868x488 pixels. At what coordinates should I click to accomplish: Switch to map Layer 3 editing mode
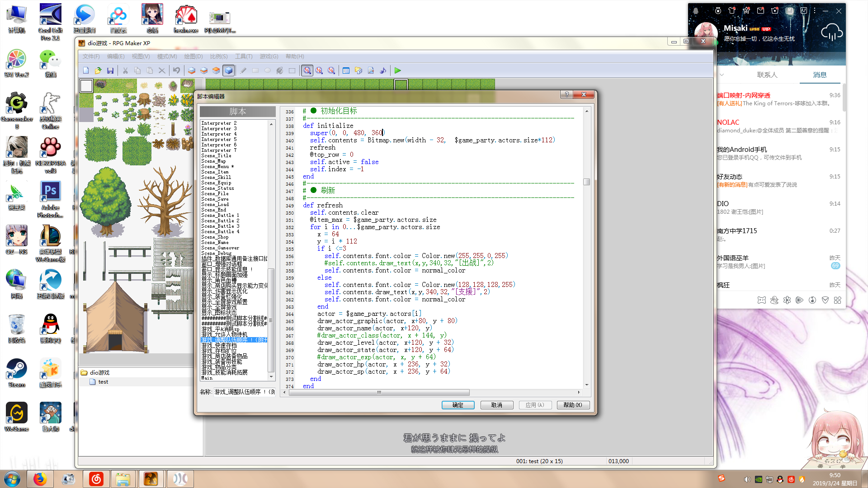216,70
